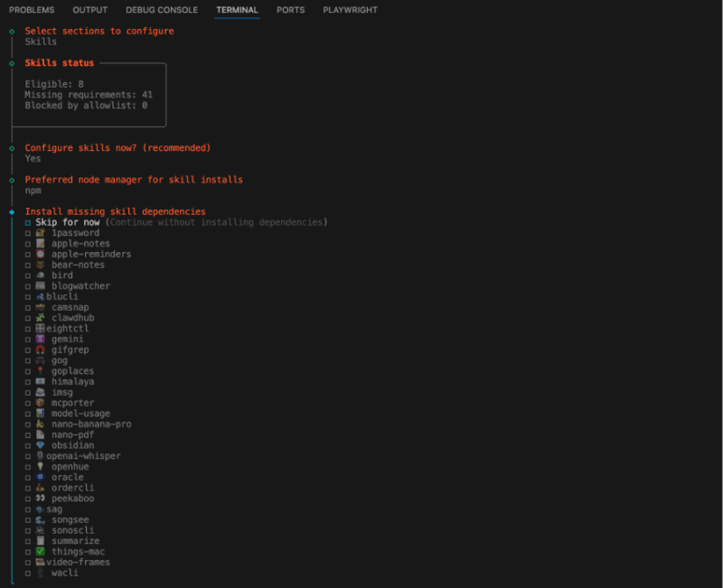Select the bear-notes bear icon

tap(42, 265)
